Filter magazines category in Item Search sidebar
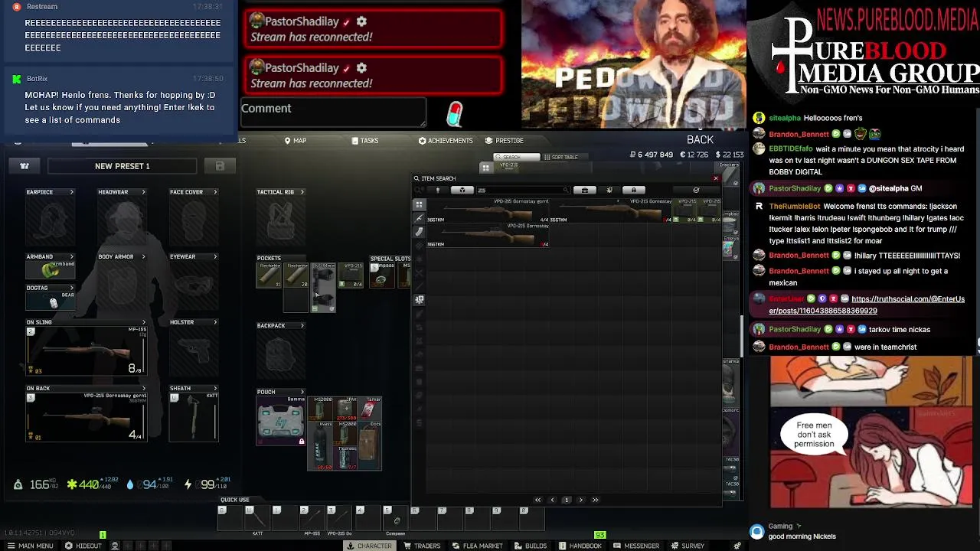The width and height of the screenshot is (980, 551). 419,232
